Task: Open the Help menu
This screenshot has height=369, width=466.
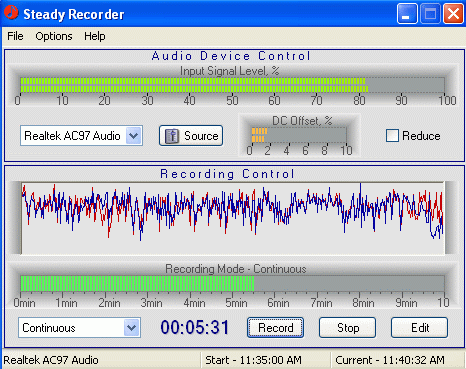Action: point(95,36)
